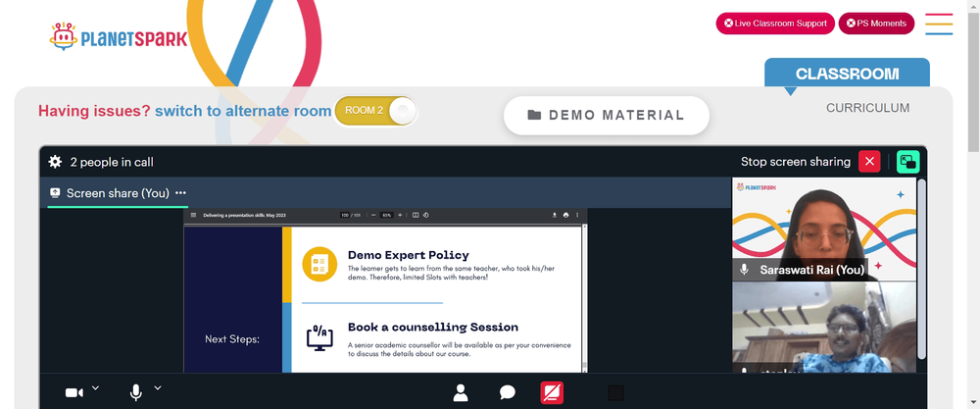Viewport: 980px width, 409px height.
Task: Click the Demo Expert Policy heading
Action: click(408, 255)
